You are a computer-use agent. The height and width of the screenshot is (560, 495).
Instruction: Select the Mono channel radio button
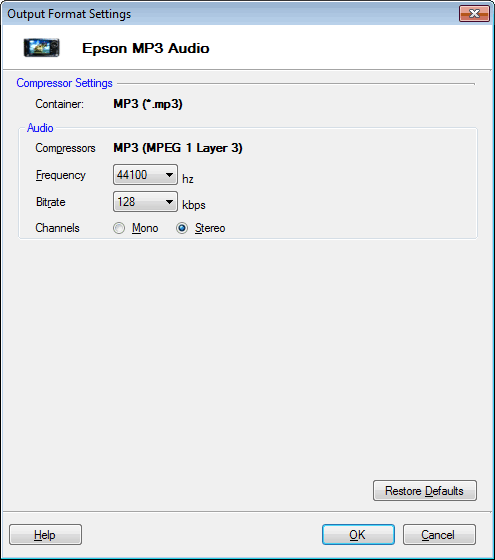[x=119, y=228]
